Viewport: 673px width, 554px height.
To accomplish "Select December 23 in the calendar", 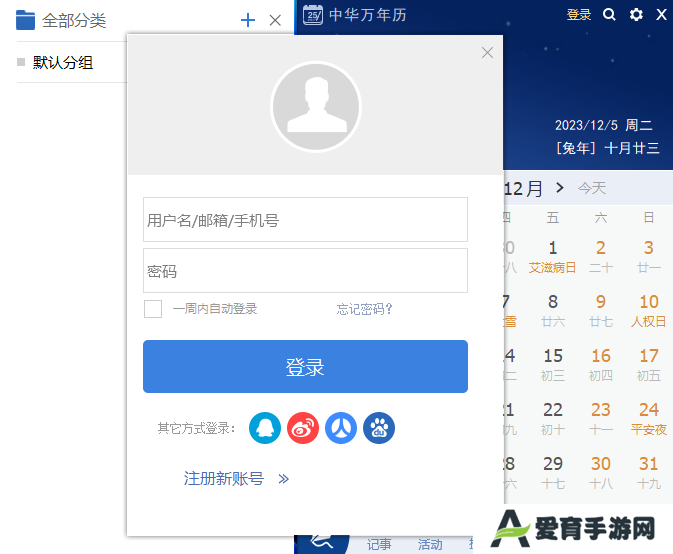I will [600, 419].
